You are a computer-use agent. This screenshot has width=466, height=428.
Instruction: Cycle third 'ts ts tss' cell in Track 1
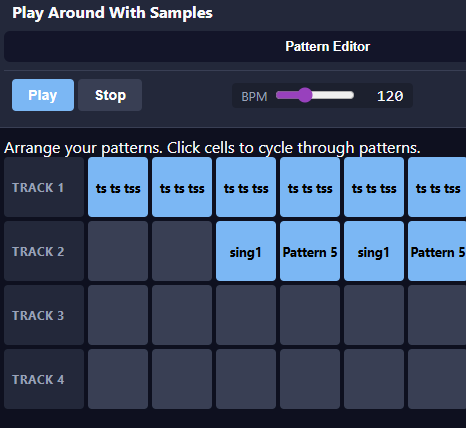(246, 187)
